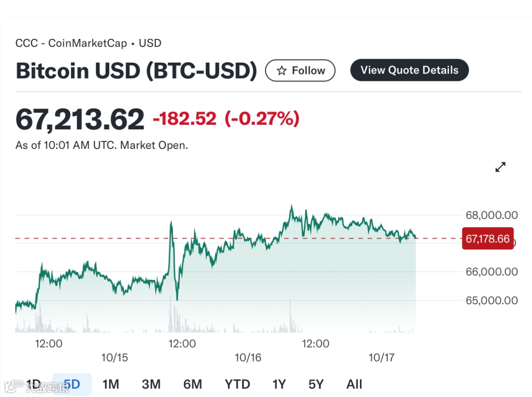Click the red 67,178.66 price tag
532x397 pixels.
pyautogui.click(x=488, y=239)
